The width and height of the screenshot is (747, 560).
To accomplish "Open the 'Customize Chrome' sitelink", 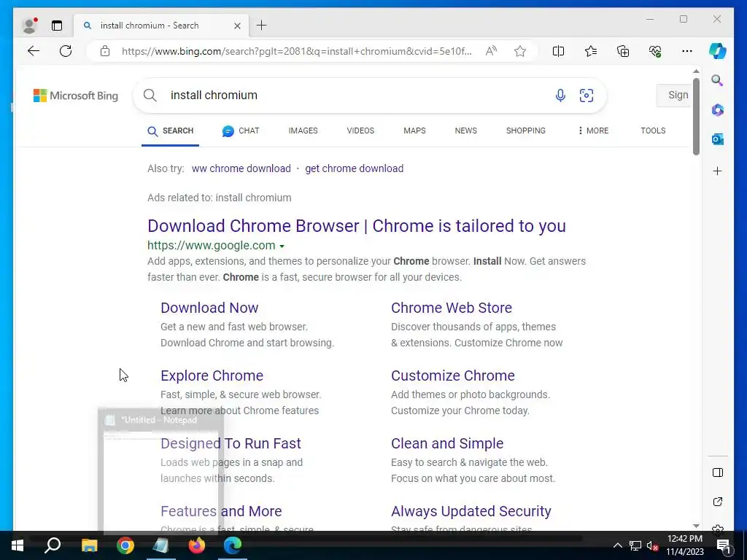I will (x=453, y=376).
